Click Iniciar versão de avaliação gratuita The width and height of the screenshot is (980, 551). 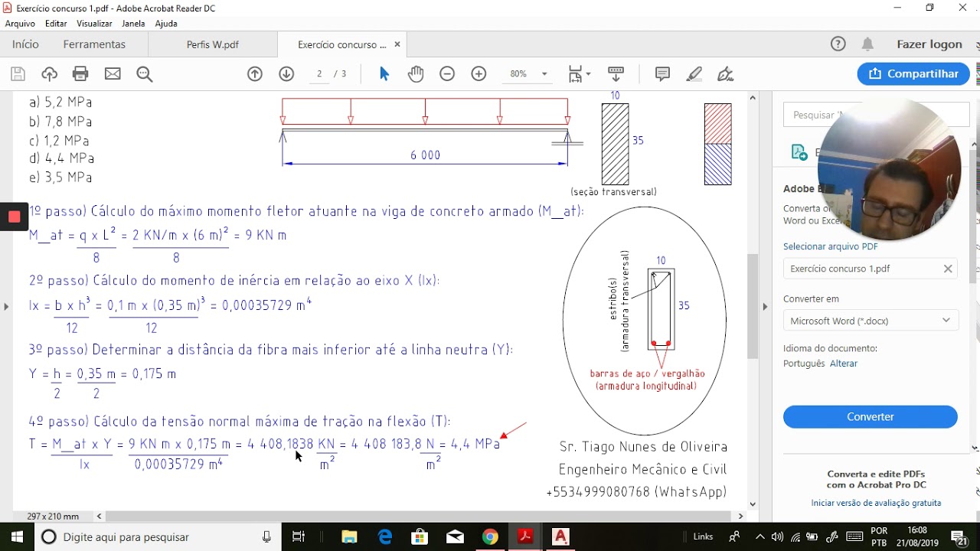pyautogui.click(x=876, y=503)
